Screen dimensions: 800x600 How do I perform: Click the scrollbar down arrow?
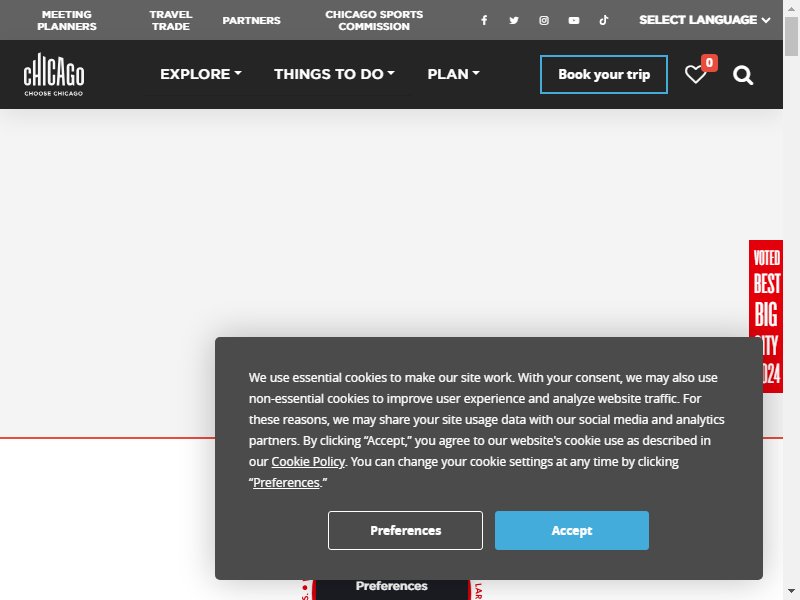791,591
